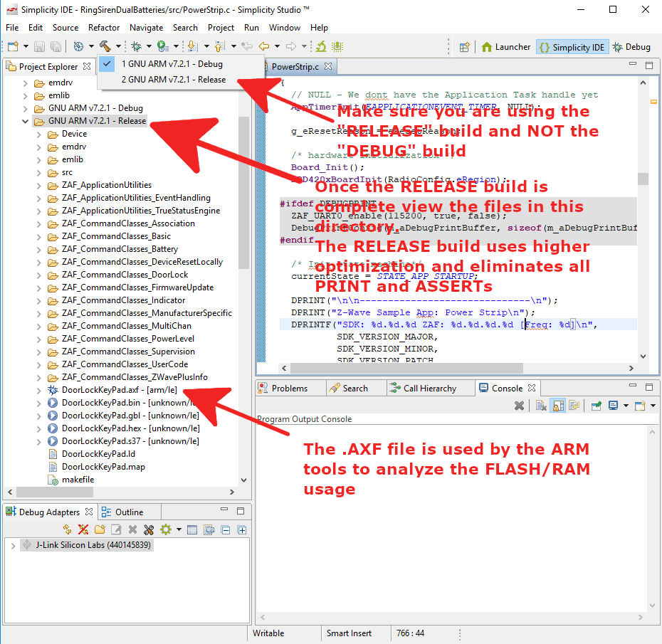Click the Expand All icon in Debug Adapters
This screenshot has height=644, width=662.
tap(241, 529)
